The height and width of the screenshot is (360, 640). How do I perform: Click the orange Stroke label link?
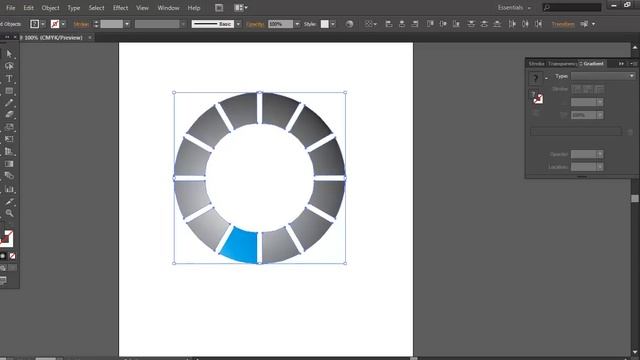click(81, 24)
